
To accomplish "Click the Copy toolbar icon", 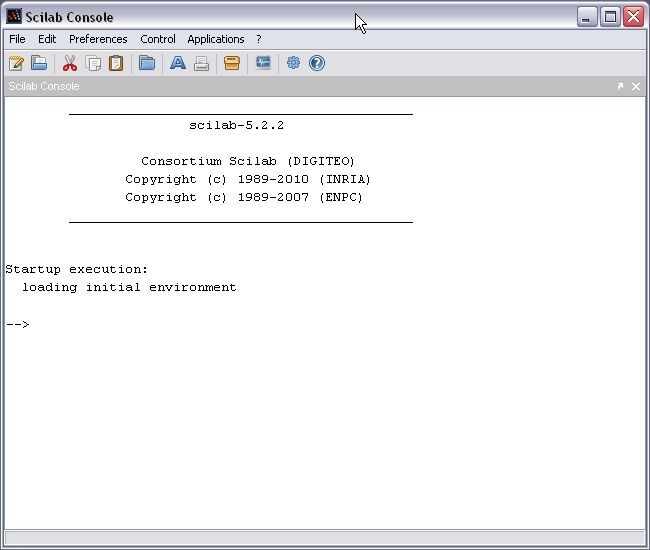I will click(x=93, y=63).
